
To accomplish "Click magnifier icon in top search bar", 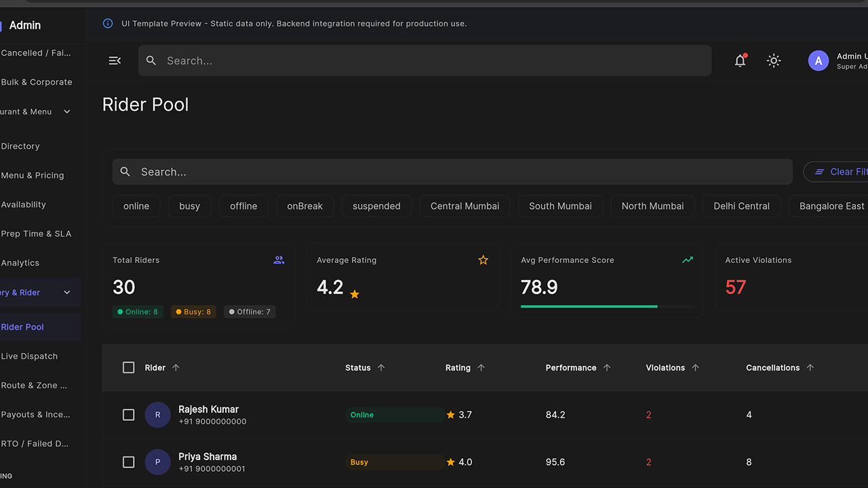I will point(151,61).
